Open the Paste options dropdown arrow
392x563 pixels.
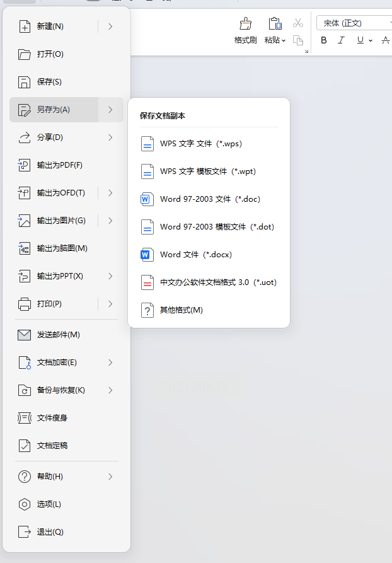(284, 40)
